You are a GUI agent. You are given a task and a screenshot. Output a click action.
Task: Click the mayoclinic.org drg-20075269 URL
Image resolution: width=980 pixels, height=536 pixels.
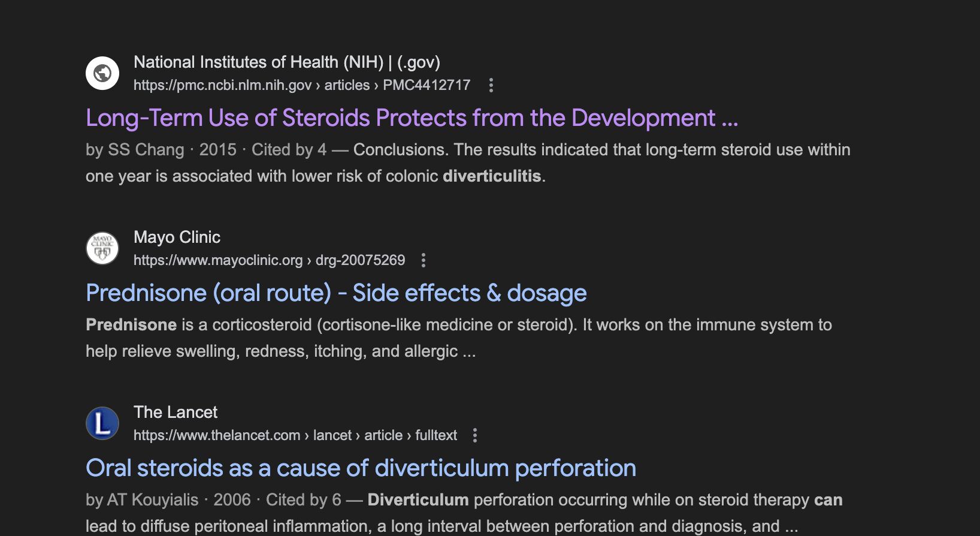tap(269, 260)
